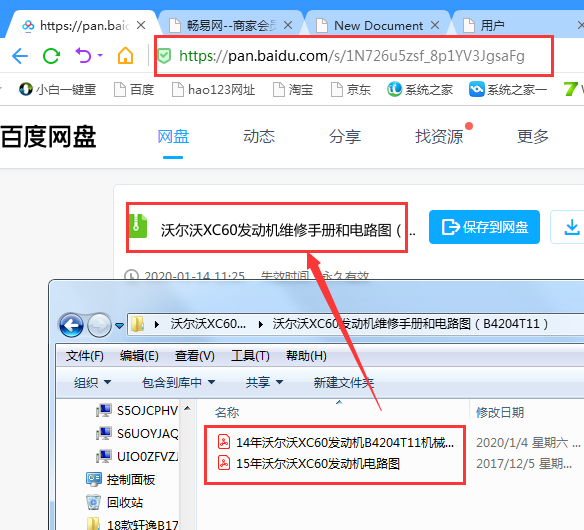Select 14年沃尔沃XC60发动机B4204T11机械 PDF file
This screenshot has height=530, width=584.
point(336,443)
